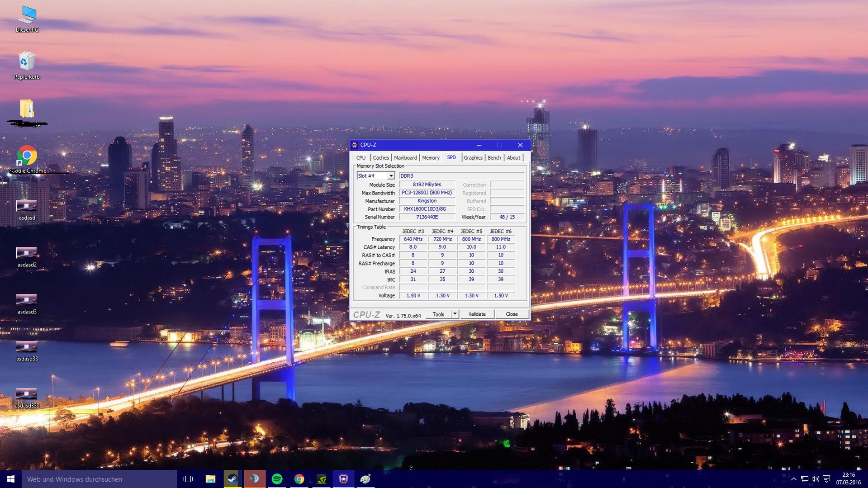
Task: Click the JEDEC #6 CAS# Latency 11.0 cell
Action: click(x=501, y=247)
